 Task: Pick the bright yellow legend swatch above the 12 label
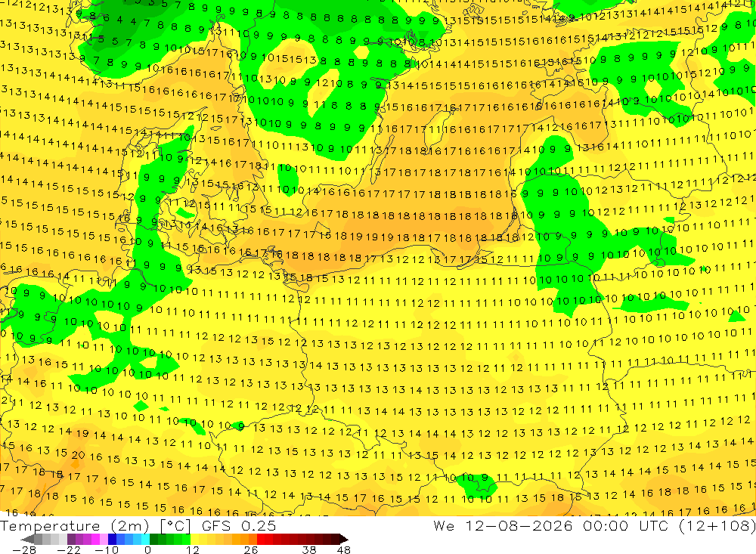click(x=194, y=539)
